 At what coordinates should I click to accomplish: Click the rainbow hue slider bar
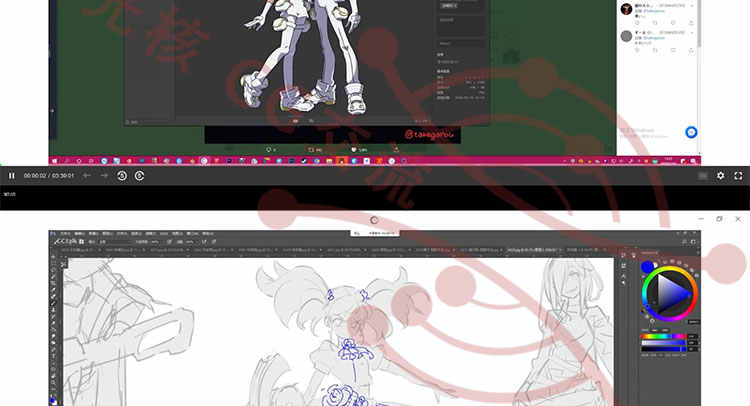click(663, 337)
